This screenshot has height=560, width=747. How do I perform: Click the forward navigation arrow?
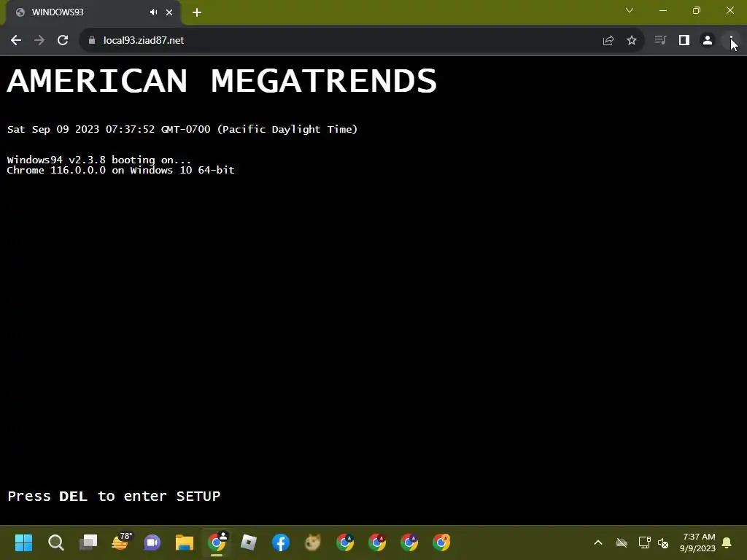click(x=39, y=41)
